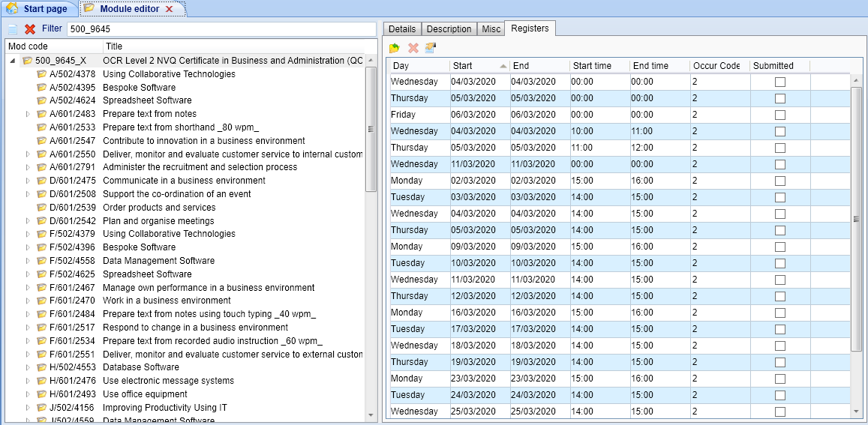Collapse the 500_9645_X root tree node

coord(13,61)
